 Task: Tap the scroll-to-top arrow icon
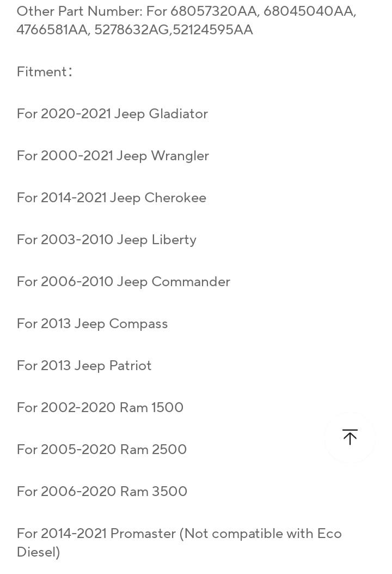350,437
